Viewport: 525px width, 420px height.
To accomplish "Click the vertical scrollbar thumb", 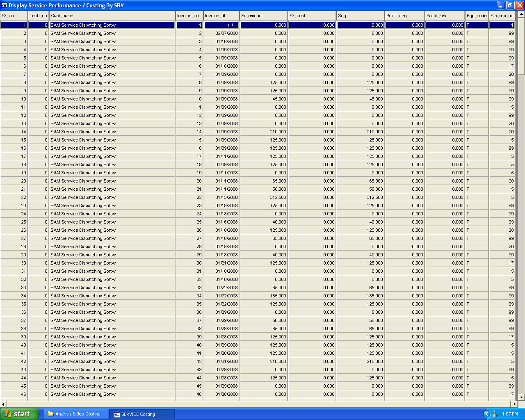I will tap(521, 46).
